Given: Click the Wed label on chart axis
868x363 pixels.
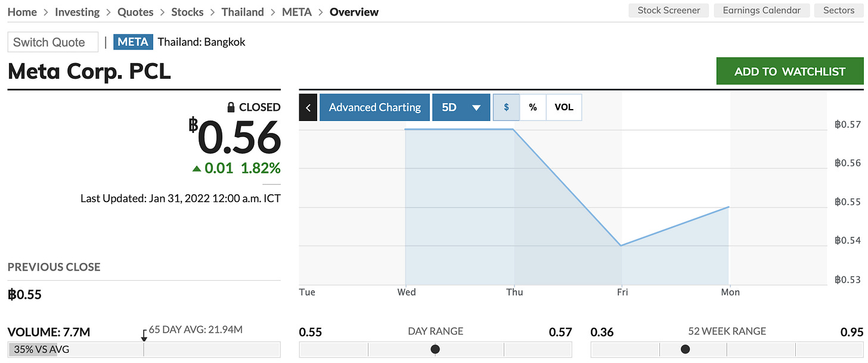Looking at the screenshot, I should [x=407, y=292].
